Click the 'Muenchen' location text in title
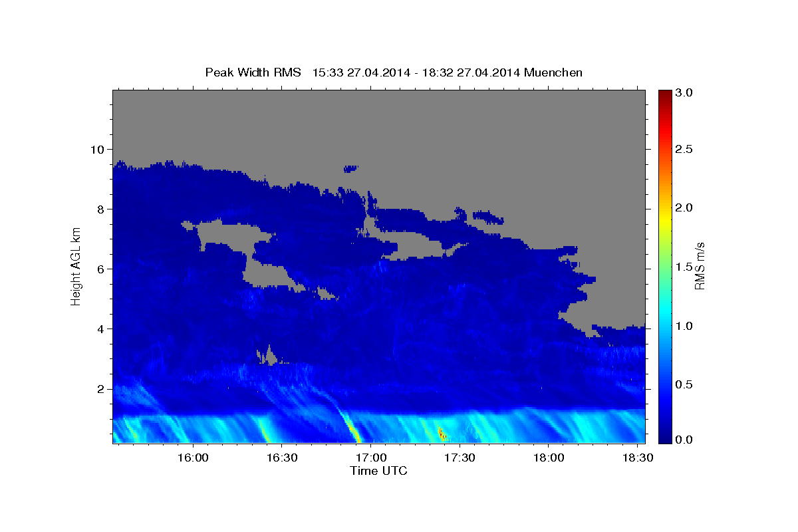798x532 pixels. click(x=553, y=72)
